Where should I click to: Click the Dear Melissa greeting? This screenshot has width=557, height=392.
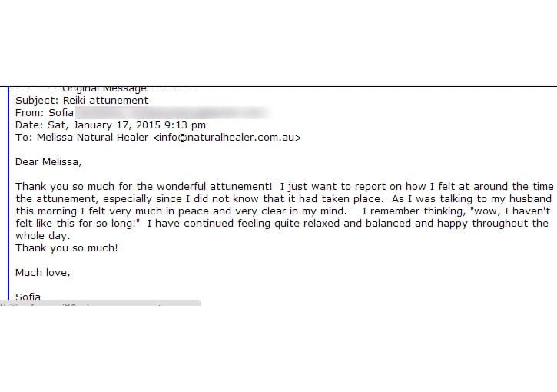(48, 162)
